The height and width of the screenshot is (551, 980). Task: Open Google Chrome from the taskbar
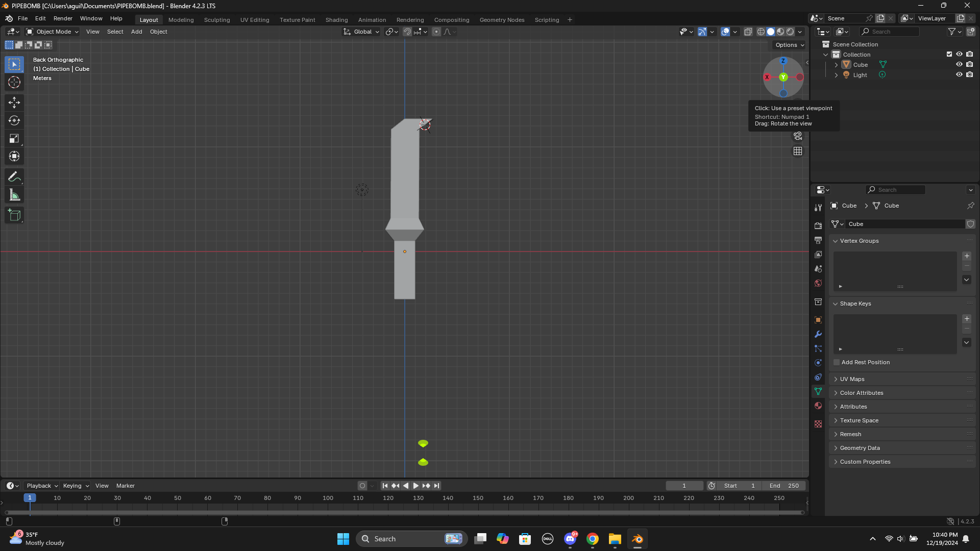click(593, 539)
